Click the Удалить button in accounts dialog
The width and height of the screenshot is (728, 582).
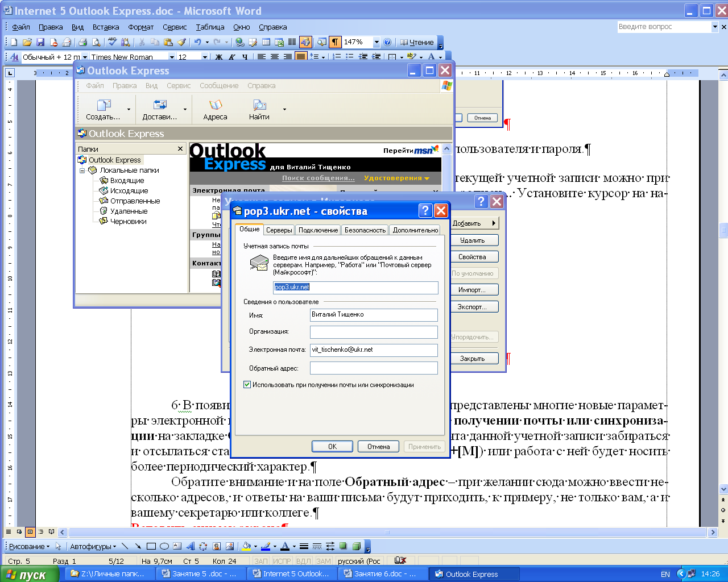[473, 240]
